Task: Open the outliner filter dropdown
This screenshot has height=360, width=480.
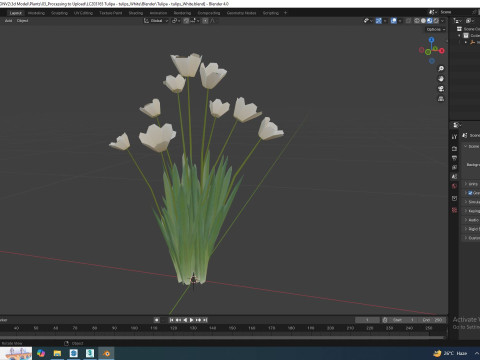Action: [x=470, y=21]
